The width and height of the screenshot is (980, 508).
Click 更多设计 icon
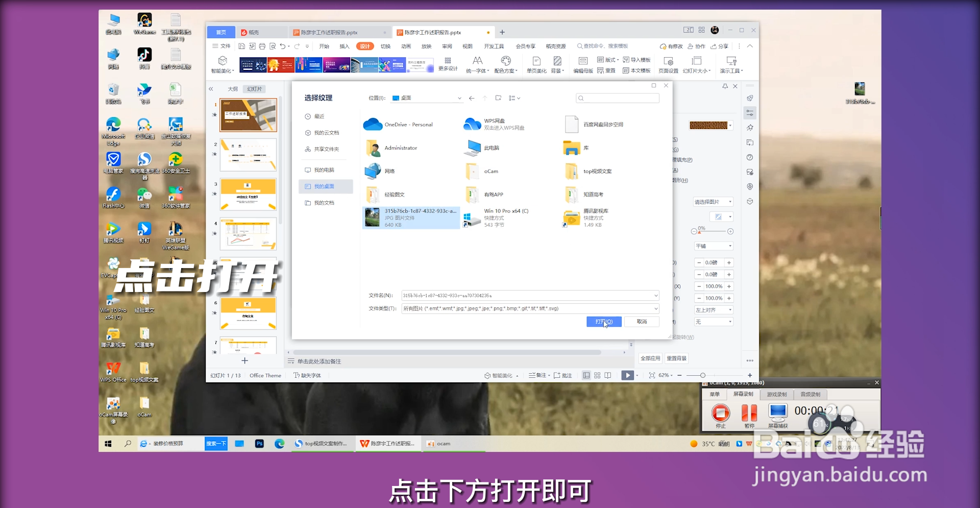[448, 64]
